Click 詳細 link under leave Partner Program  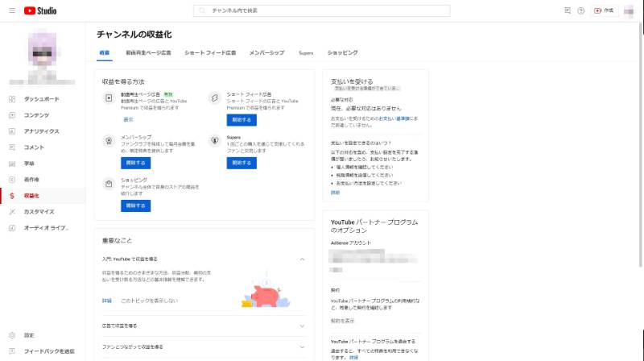pyautogui.click(x=353, y=358)
